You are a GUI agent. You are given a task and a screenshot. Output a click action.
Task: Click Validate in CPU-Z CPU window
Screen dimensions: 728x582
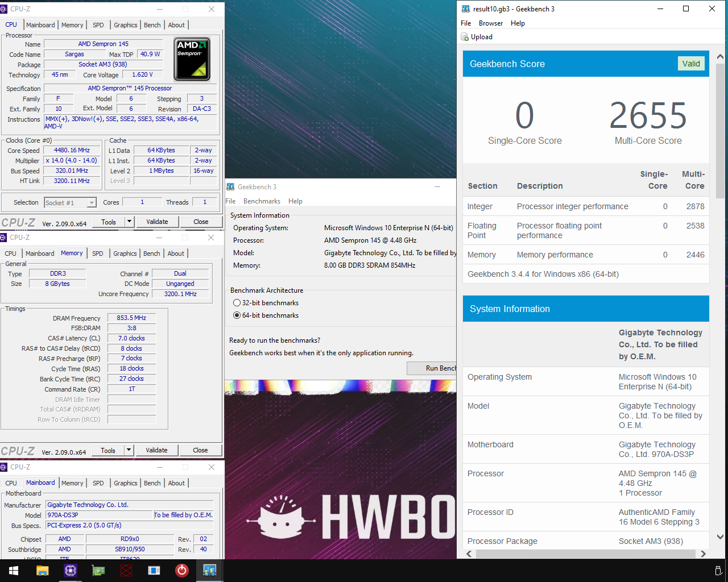pos(157,222)
